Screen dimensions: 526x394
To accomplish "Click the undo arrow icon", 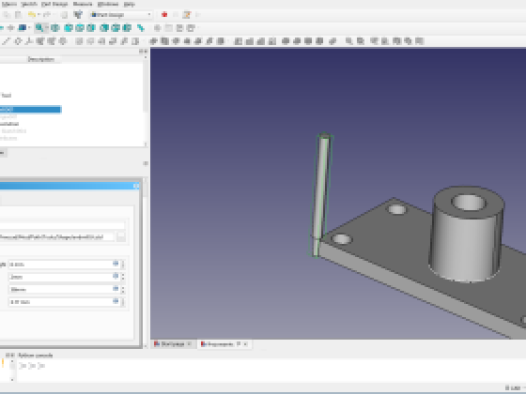I will [x=32, y=15].
